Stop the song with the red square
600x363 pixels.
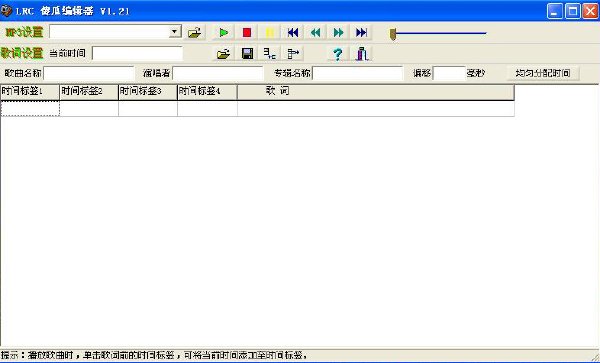pos(247,33)
